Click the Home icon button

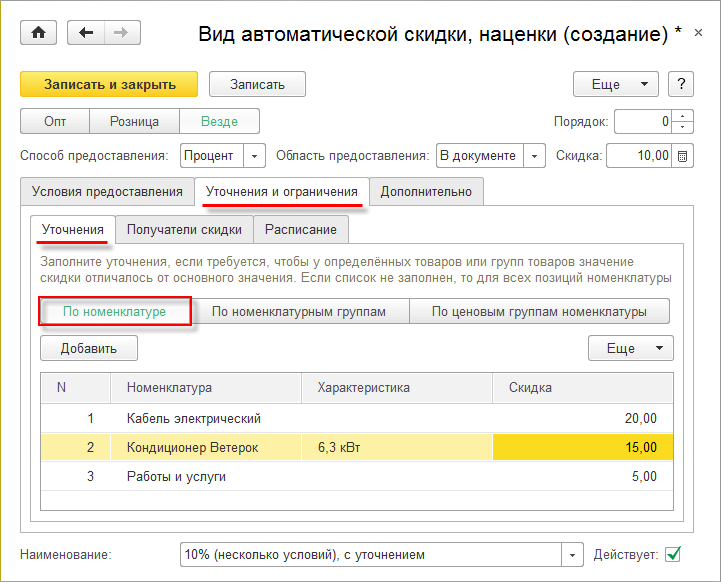[39, 33]
